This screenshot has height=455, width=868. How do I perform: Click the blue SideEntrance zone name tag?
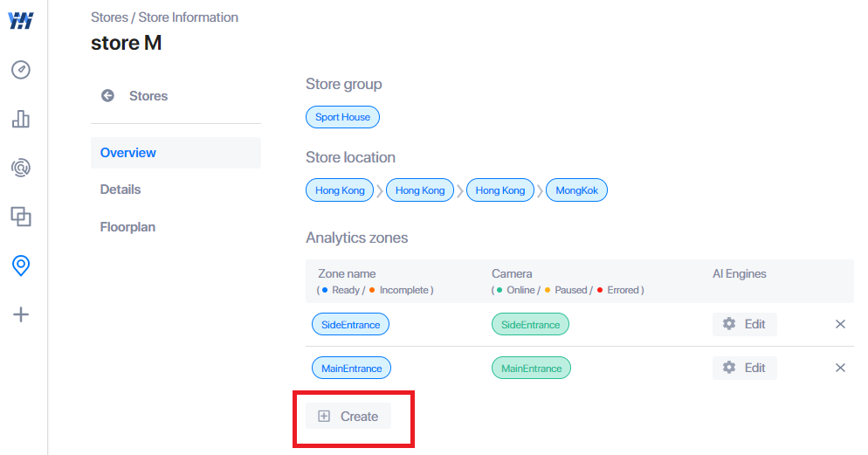(x=350, y=324)
